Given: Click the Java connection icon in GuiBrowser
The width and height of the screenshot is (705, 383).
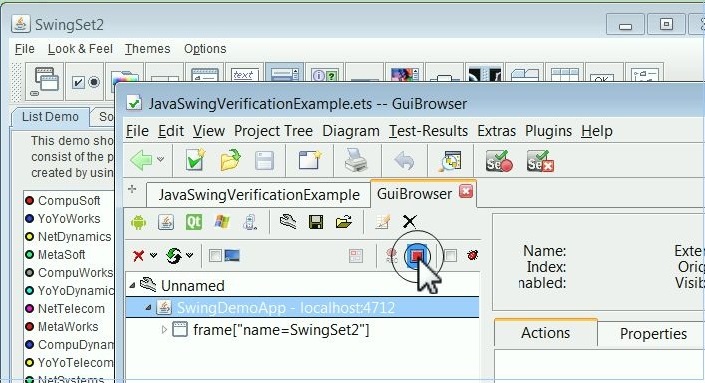Looking at the screenshot, I should tap(166, 222).
